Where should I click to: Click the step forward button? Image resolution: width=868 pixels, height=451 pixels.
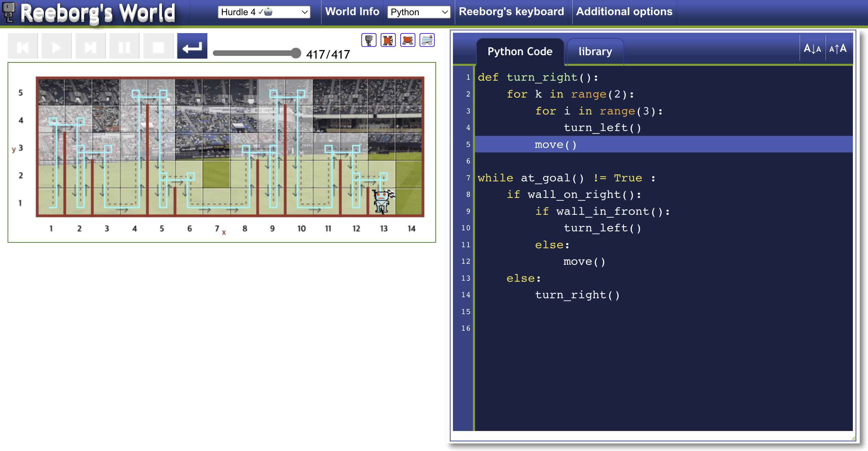tap(90, 46)
